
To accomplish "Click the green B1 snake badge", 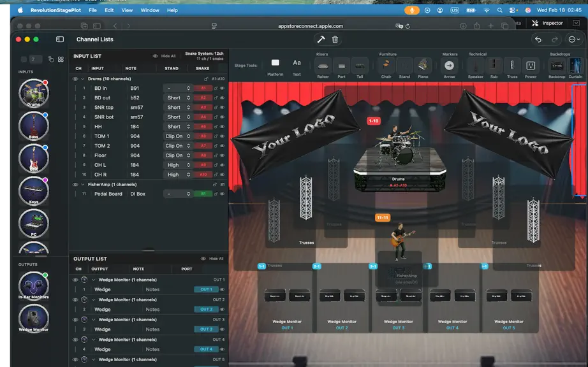I will click(203, 194).
